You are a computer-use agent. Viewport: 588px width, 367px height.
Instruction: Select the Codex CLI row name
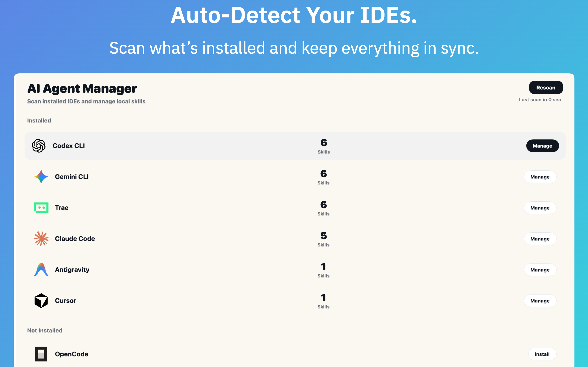[69, 146]
